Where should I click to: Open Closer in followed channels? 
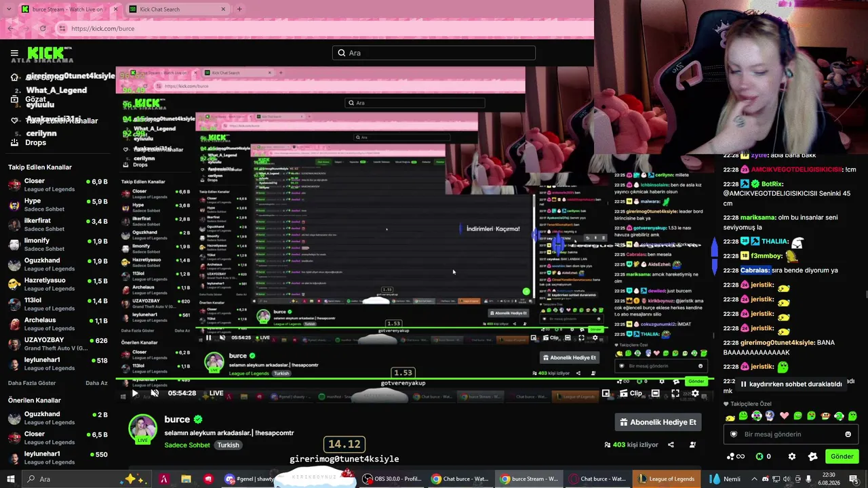[x=58, y=185]
